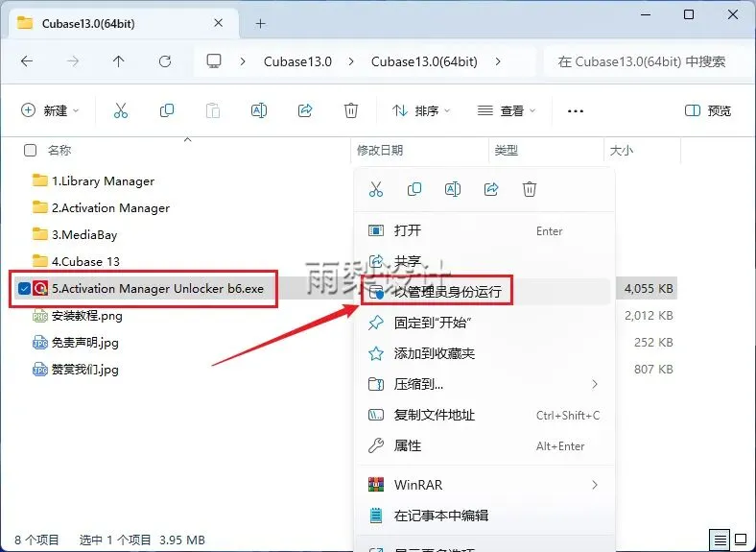Expand the 压缩到... submenu
The width and height of the screenshot is (756, 552).
(x=595, y=384)
